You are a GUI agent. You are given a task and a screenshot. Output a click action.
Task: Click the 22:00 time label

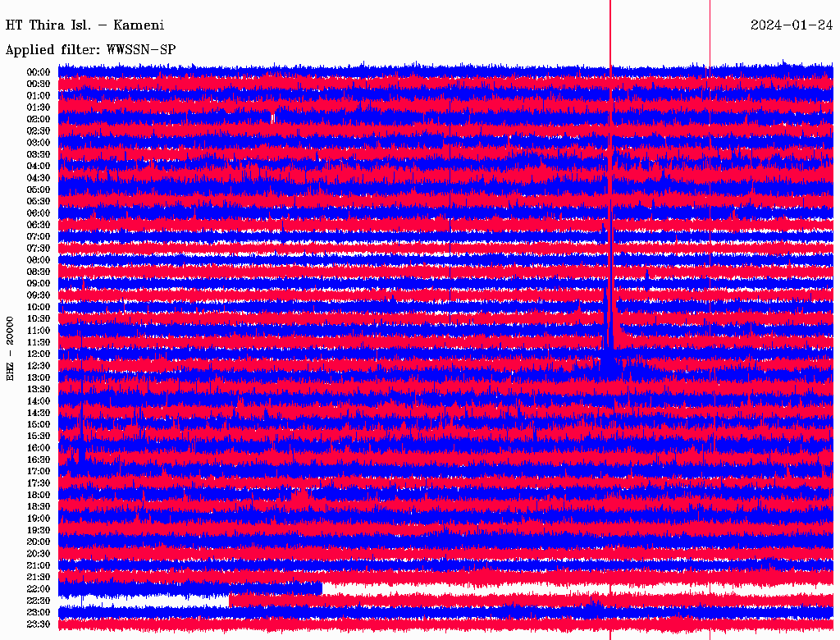39,589
